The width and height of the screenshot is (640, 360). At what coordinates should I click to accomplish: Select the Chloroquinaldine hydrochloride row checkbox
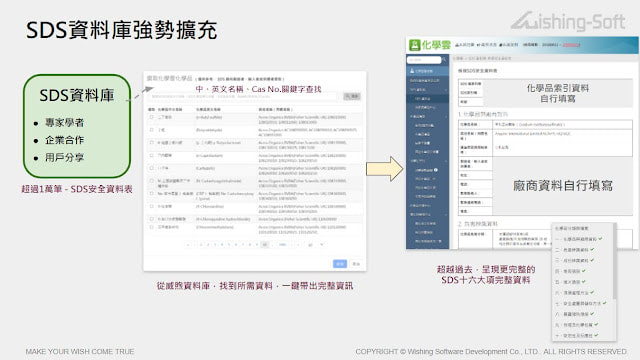151,219
